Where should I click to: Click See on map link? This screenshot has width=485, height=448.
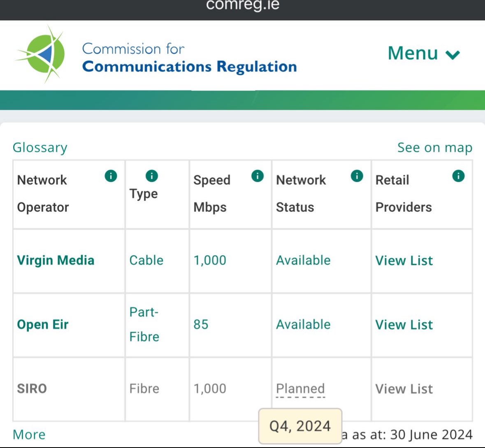[x=434, y=148]
